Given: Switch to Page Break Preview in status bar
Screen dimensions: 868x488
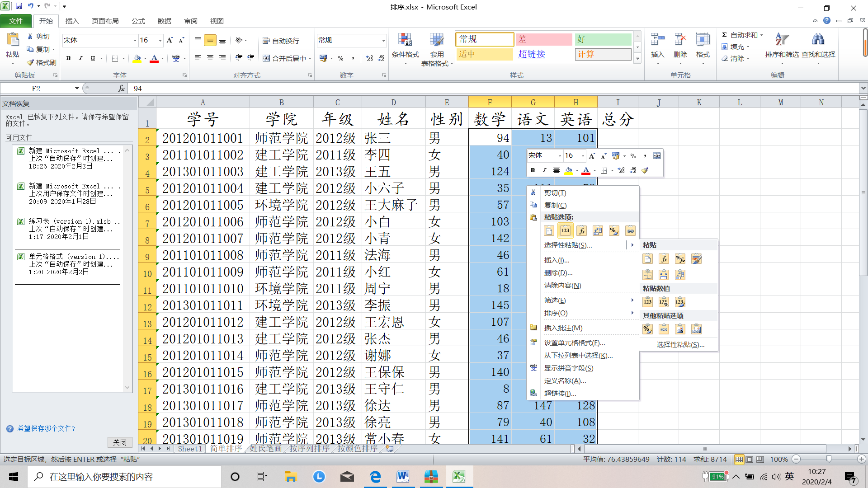Looking at the screenshot, I should (x=760, y=460).
